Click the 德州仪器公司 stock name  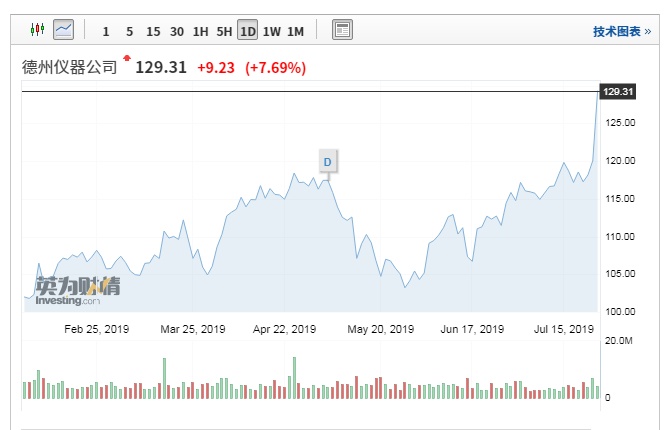(x=69, y=68)
